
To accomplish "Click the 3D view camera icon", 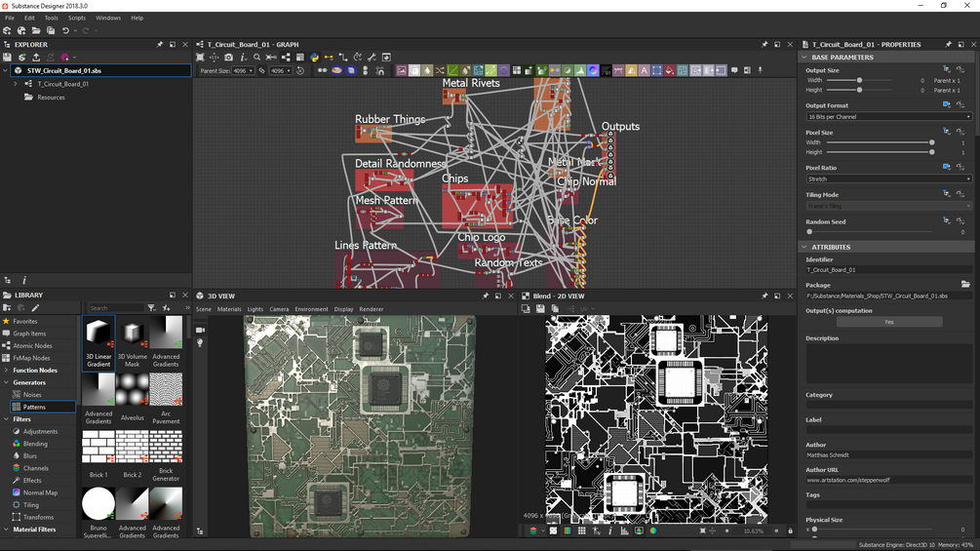I will pyautogui.click(x=200, y=330).
